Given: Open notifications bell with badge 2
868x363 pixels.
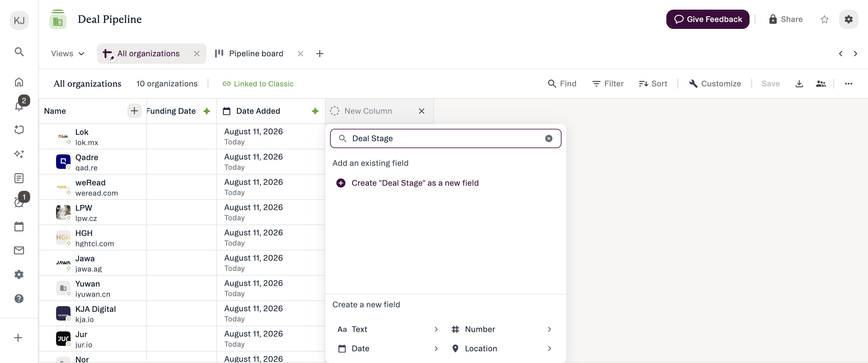Looking at the screenshot, I should (19, 106).
